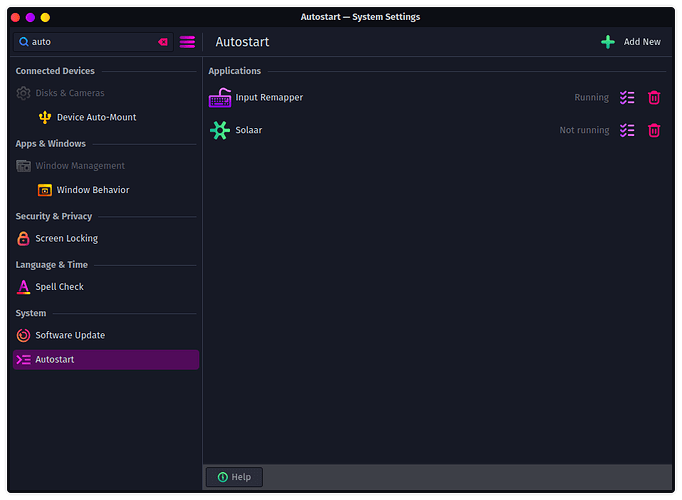Click the Window Behavior icon
This screenshot has height=500, width=682.
[45, 190]
